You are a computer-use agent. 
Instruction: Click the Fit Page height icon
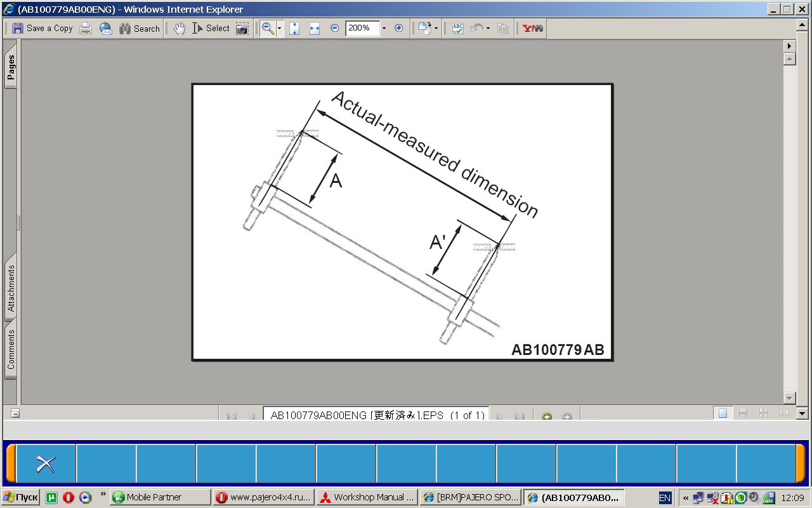[294, 28]
